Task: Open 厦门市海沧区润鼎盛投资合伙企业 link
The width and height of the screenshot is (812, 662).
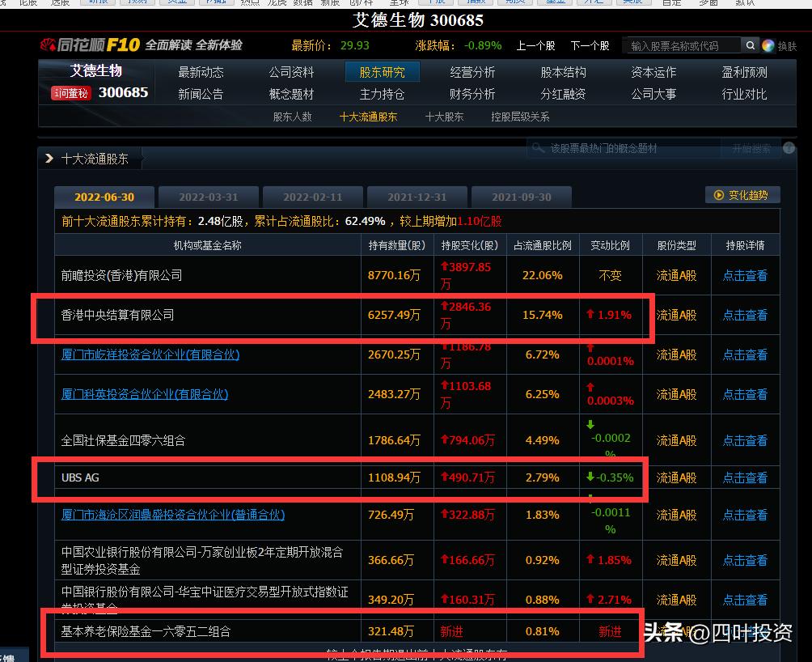Action: click(x=173, y=515)
